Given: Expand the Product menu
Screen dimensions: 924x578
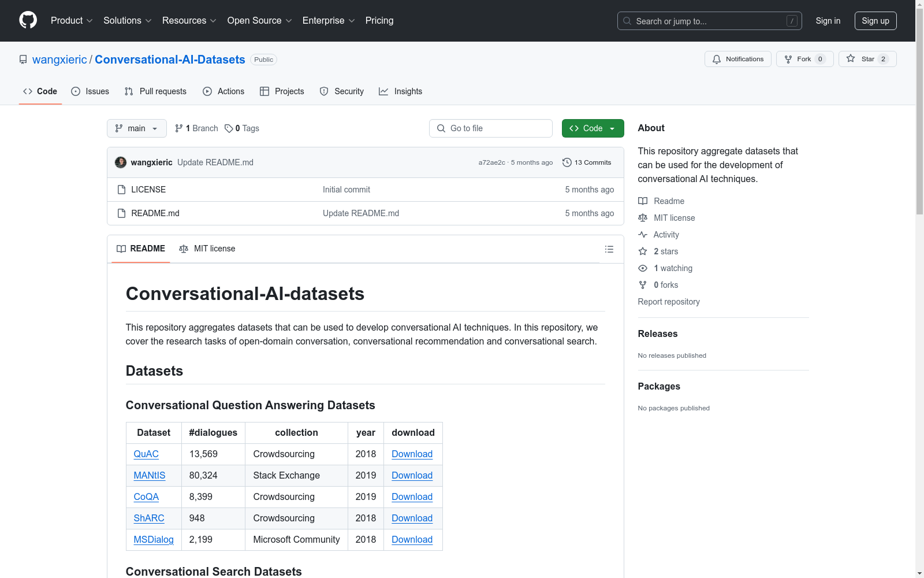Looking at the screenshot, I should coord(72,21).
